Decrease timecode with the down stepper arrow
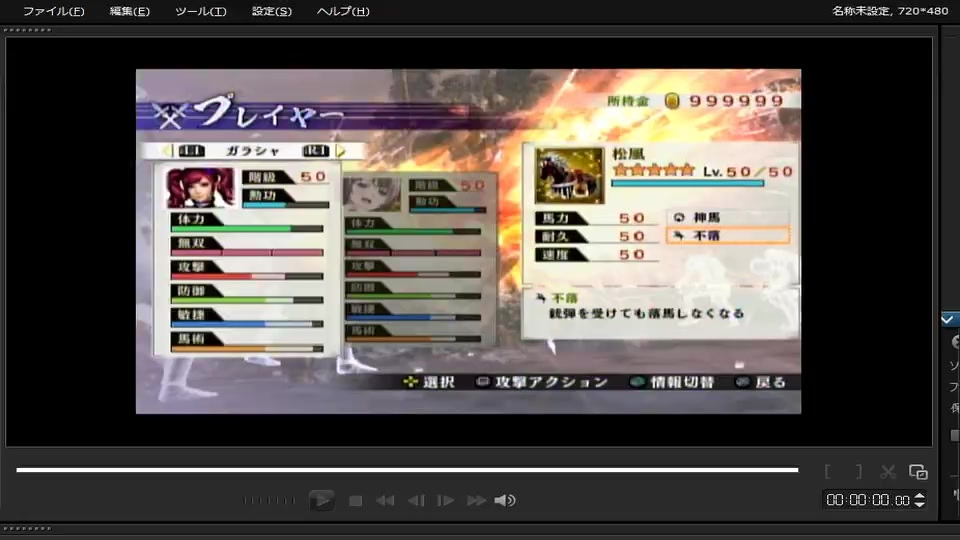960x540 pixels. [x=919, y=504]
